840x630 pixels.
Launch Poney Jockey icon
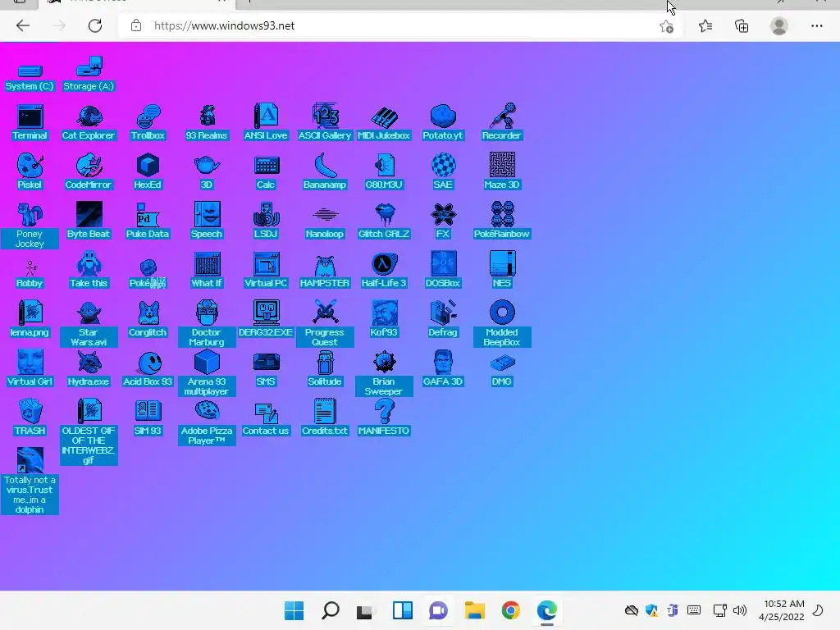coord(30,226)
